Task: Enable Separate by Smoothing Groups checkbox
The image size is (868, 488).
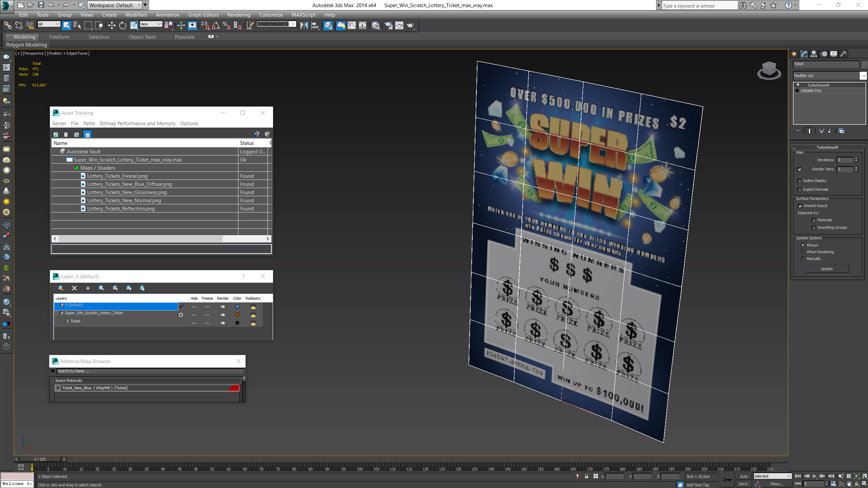Action: (x=814, y=228)
